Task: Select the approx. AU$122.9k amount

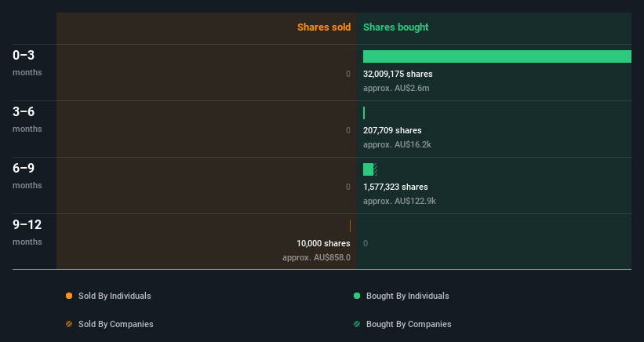Action: pos(399,201)
